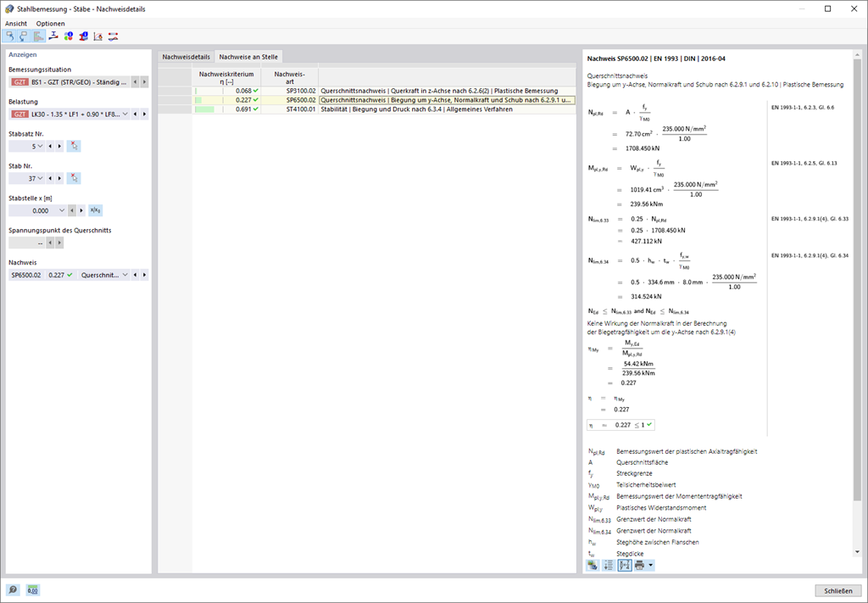Select the ST4100.01 Stabilität row

[x=366, y=109]
